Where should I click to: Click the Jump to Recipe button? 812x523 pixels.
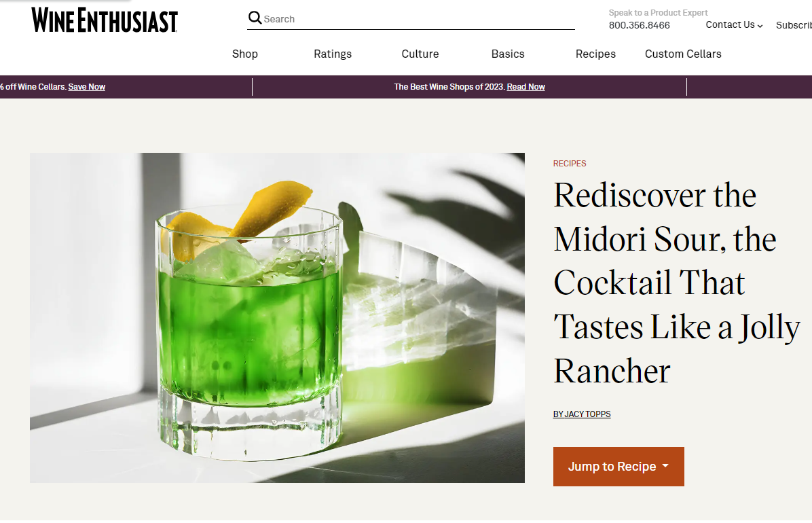(619, 467)
